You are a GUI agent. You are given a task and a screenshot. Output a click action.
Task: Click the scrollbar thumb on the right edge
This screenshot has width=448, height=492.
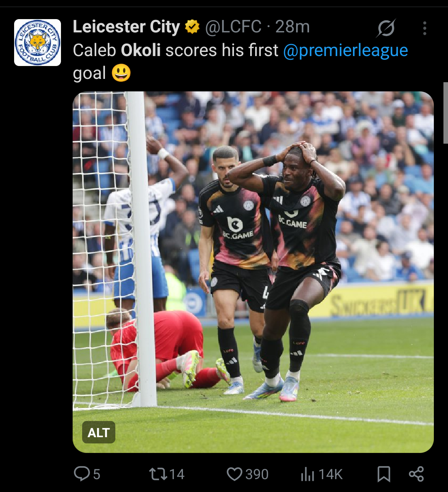pyautogui.click(x=446, y=113)
